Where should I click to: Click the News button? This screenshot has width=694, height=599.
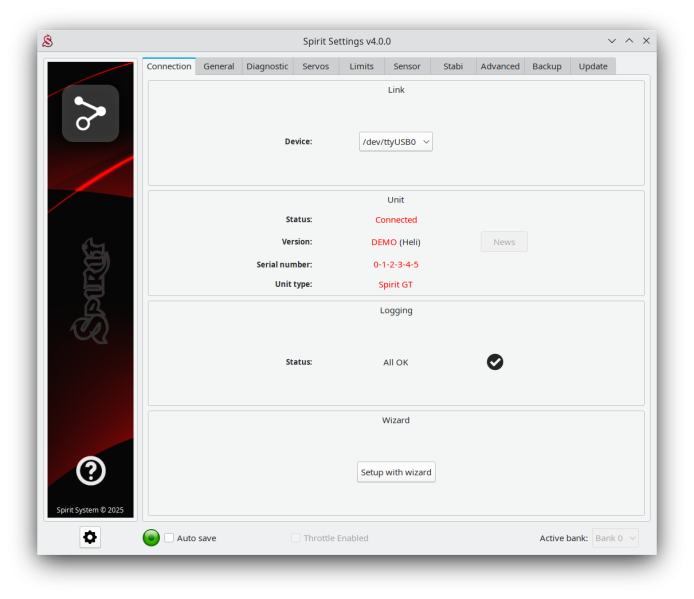pos(504,242)
